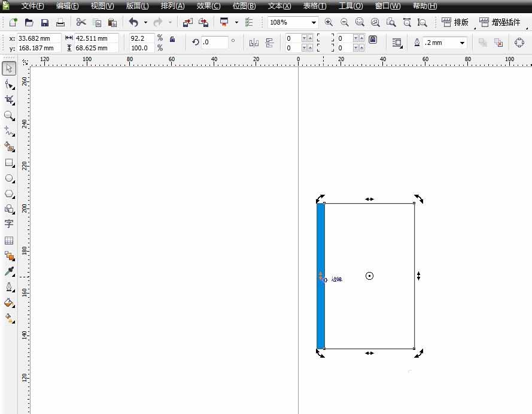Click the 排版 toolbar button
The width and height of the screenshot is (532, 414).
click(455, 22)
